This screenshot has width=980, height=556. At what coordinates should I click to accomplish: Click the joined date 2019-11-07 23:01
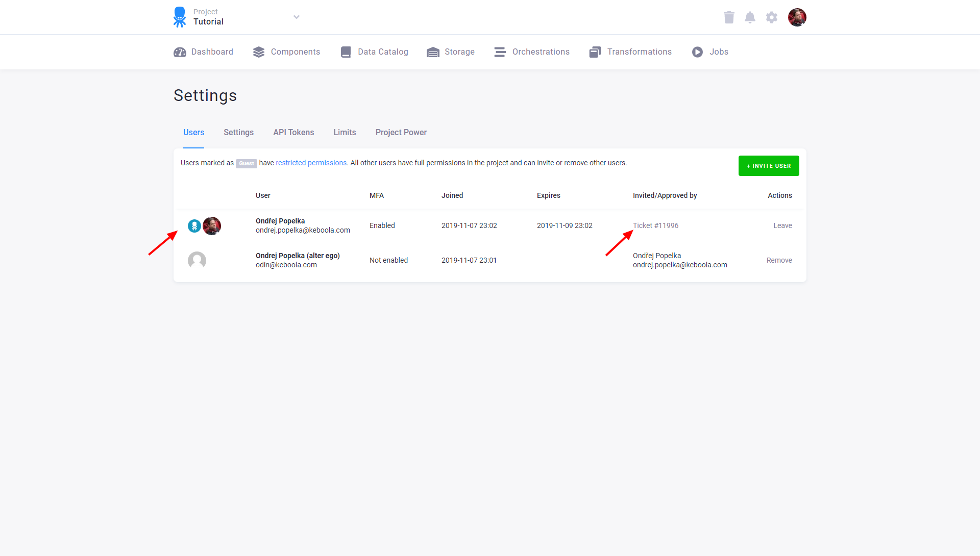point(469,261)
